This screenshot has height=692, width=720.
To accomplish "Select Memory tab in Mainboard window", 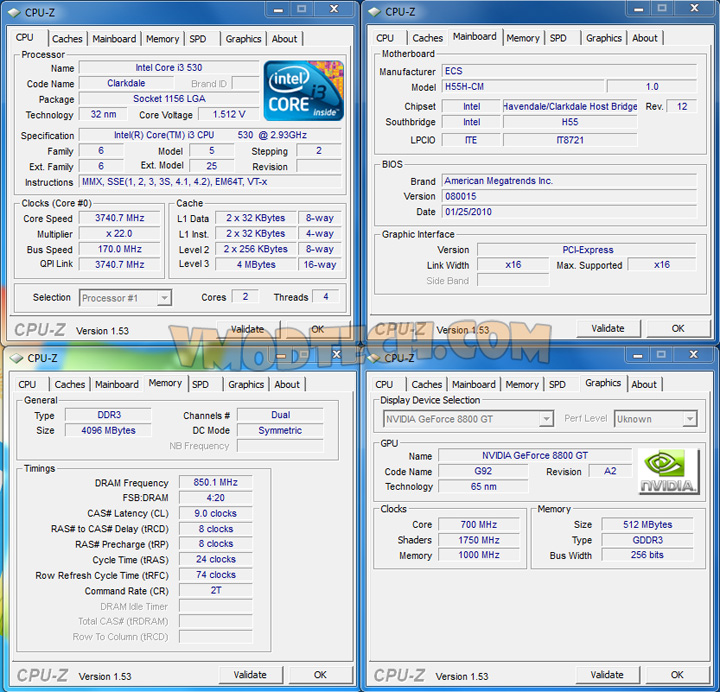I will [523, 38].
